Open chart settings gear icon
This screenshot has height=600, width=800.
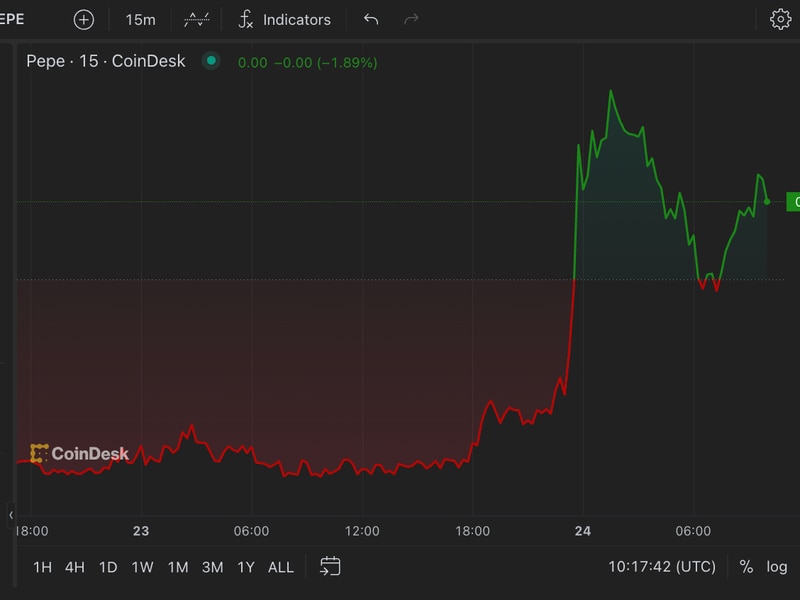780,19
